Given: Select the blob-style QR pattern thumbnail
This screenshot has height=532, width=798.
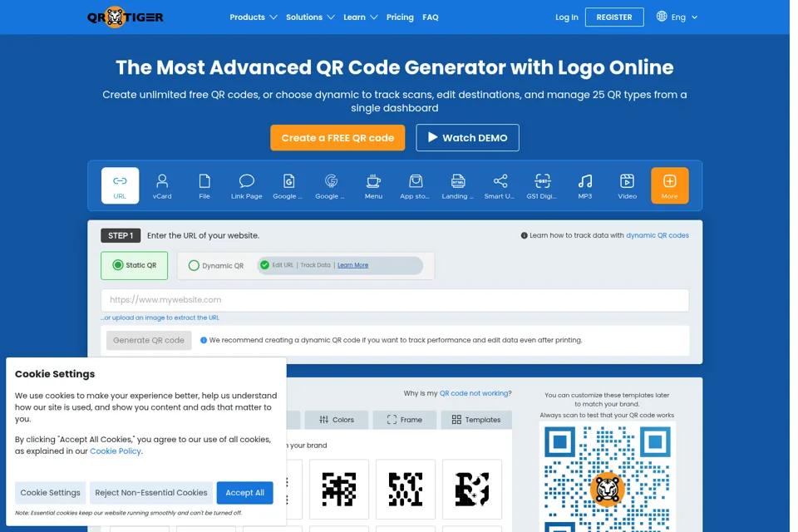Looking at the screenshot, I should point(472,489).
